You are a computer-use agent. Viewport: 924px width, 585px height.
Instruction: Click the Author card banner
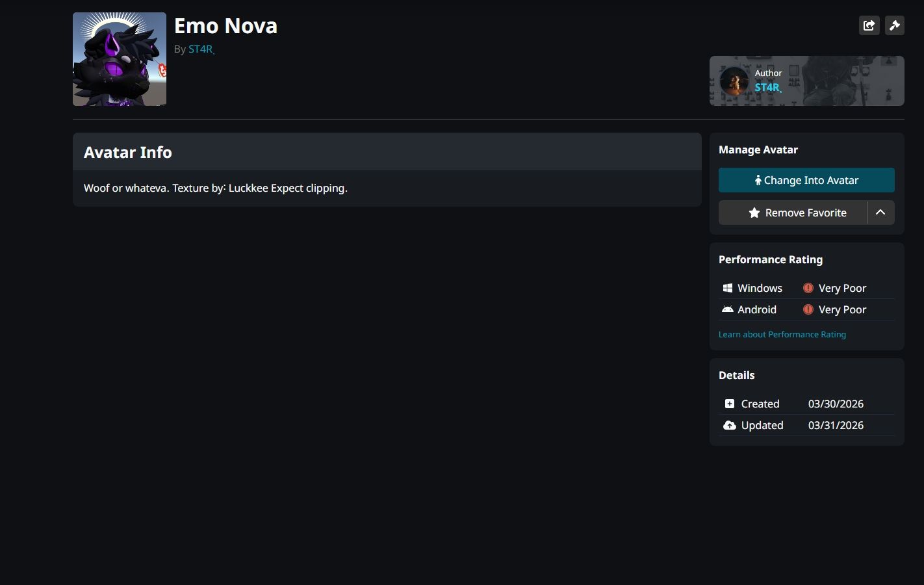(x=807, y=81)
